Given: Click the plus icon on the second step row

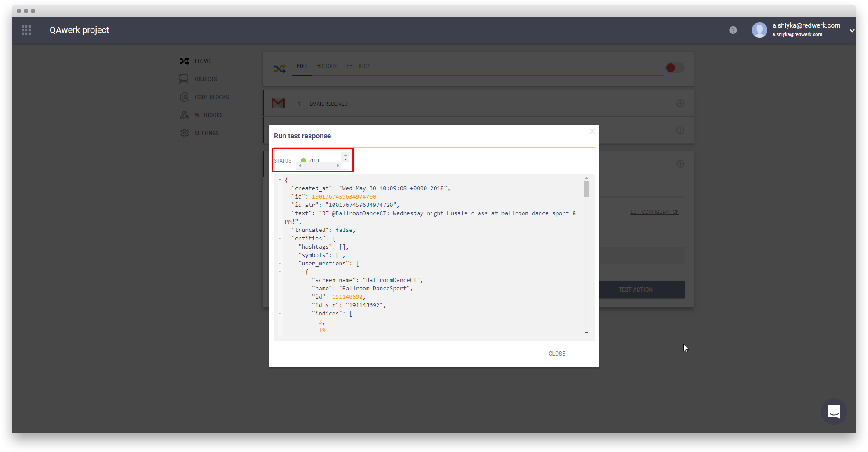Looking at the screenshot, I should pos(680,130).
